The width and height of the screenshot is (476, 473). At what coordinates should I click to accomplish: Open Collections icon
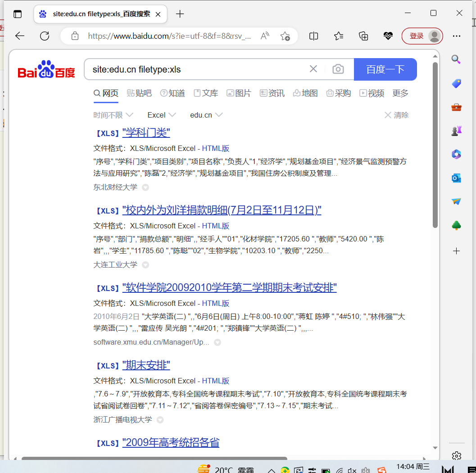click(x=363, y=36)
